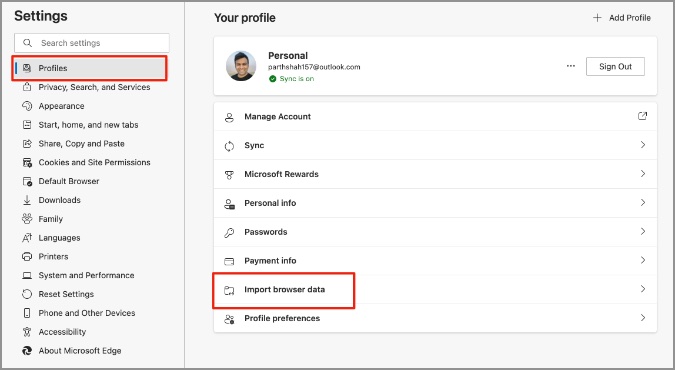675x370 pixels.
Task: Click the profile avatar photo
Action: tap(241, 66)
